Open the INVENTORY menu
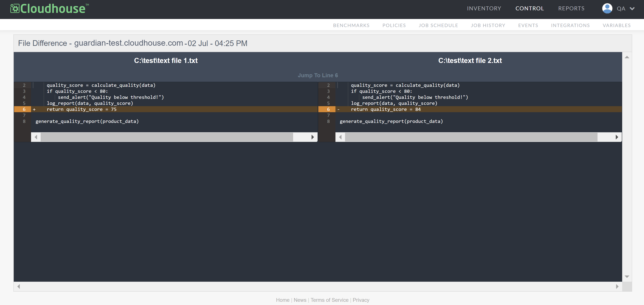Image resolution: width=644 pixels, height=305 pixels. point(484,8)
